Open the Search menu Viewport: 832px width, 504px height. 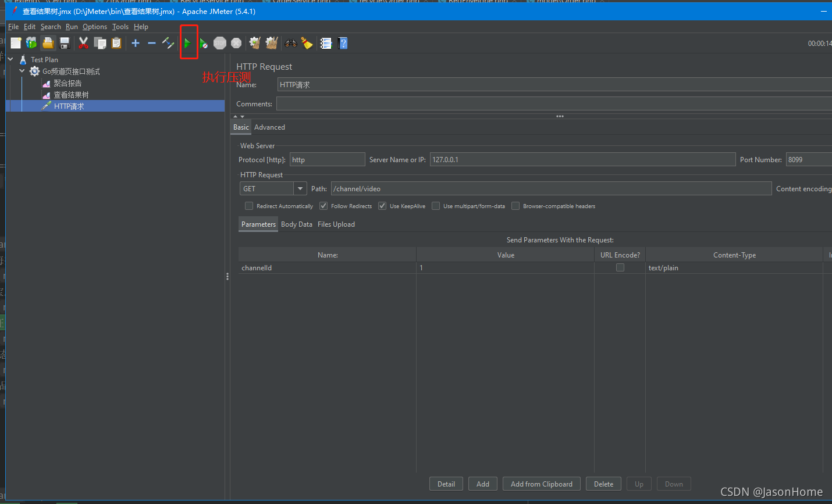click(51, 27)
